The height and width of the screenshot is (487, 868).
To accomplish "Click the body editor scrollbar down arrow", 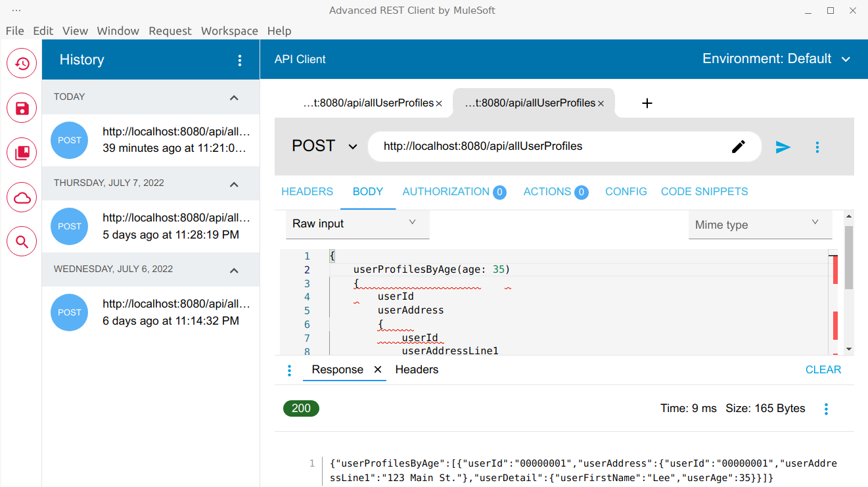I will pyautogui.click(x=849, y=349).
